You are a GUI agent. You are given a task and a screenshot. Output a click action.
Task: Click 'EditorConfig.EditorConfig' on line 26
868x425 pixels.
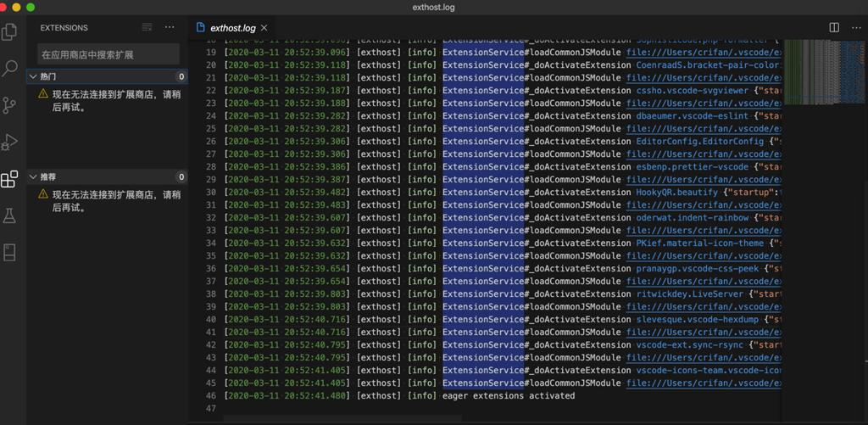(x=700, y=142)
